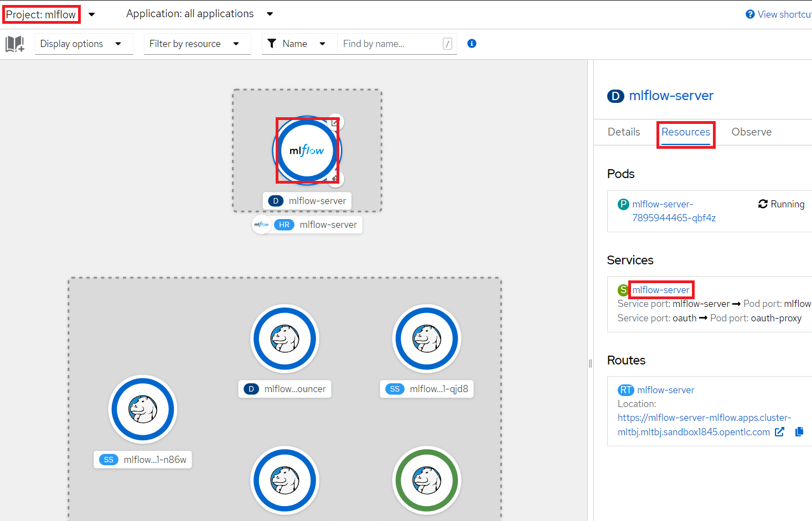Click the RT route badge icon
Screen dimensions: 812x521
click(626, 390)
